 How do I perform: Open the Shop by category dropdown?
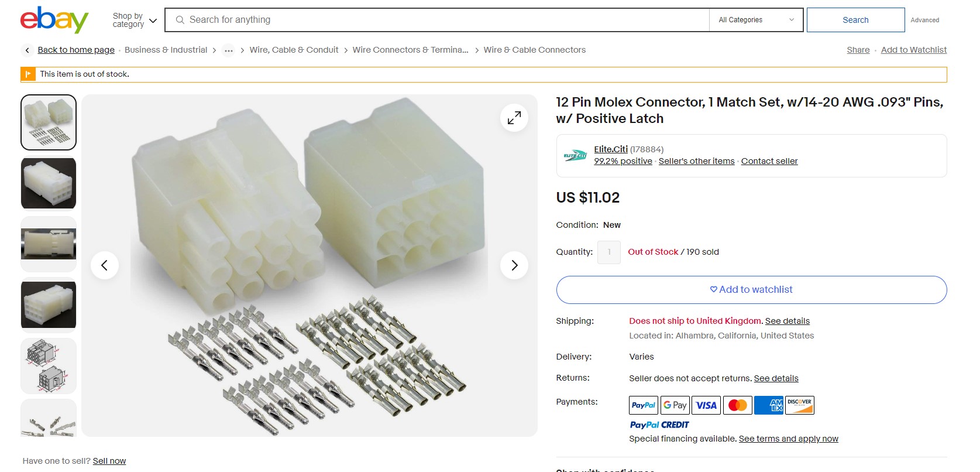135,20
